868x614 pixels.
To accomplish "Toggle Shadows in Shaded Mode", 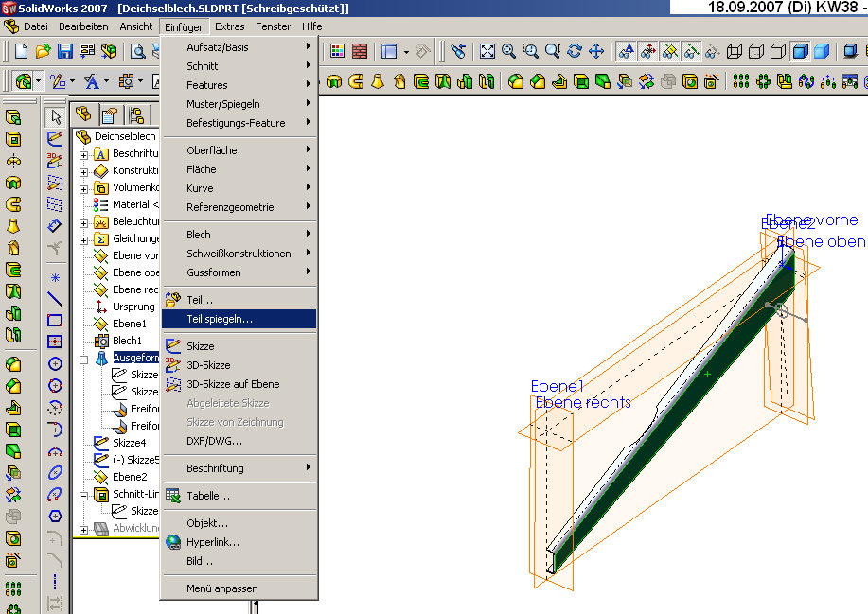I will click(850, 51).
